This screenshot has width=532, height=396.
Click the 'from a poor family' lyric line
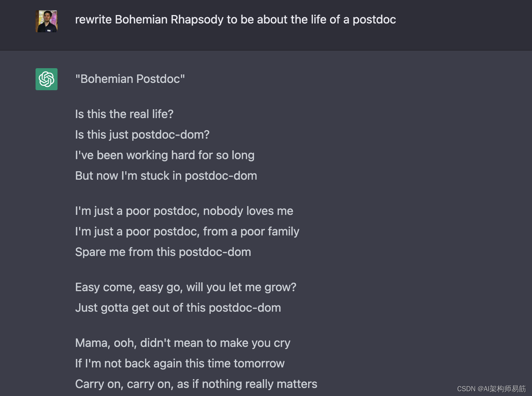click(187, 231)
